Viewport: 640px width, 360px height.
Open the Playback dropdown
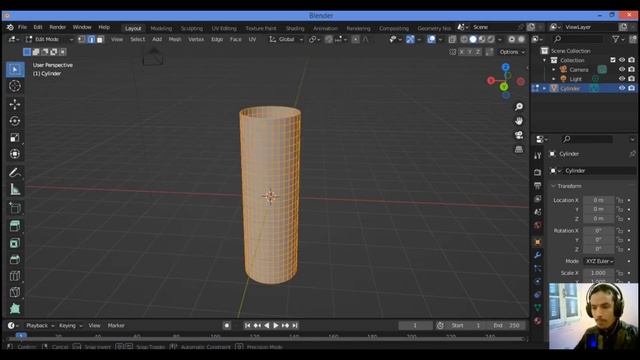tap(40, 325)
